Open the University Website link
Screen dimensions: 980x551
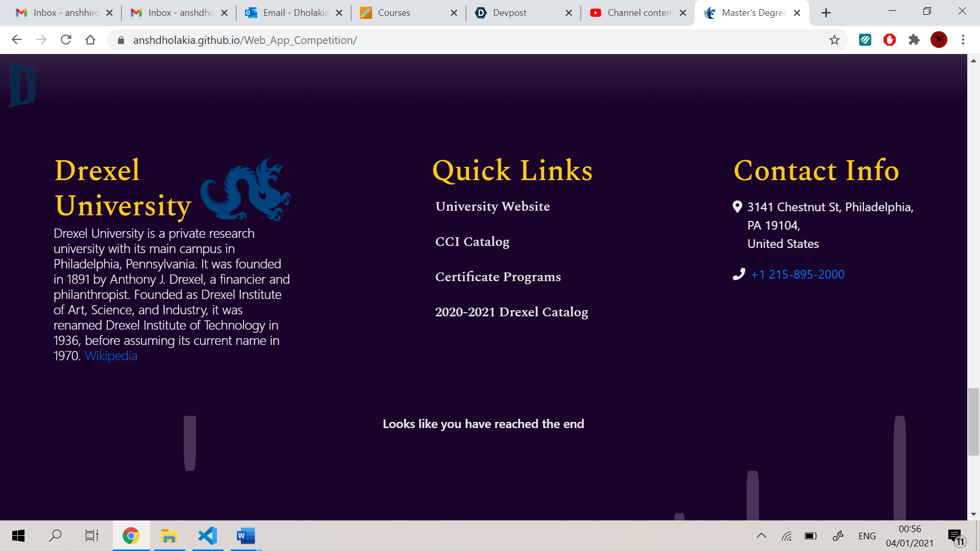[x=493, y=207]
